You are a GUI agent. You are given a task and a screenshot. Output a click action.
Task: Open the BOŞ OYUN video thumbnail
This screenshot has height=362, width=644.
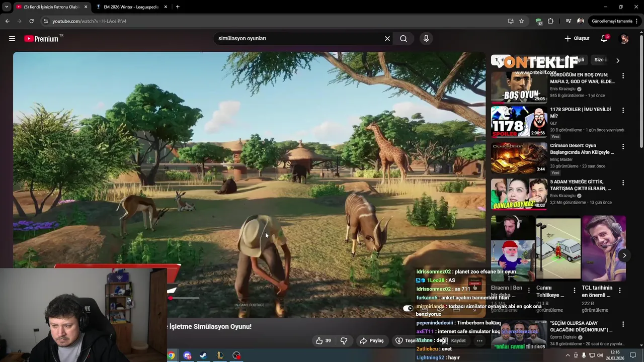(519, 87)
